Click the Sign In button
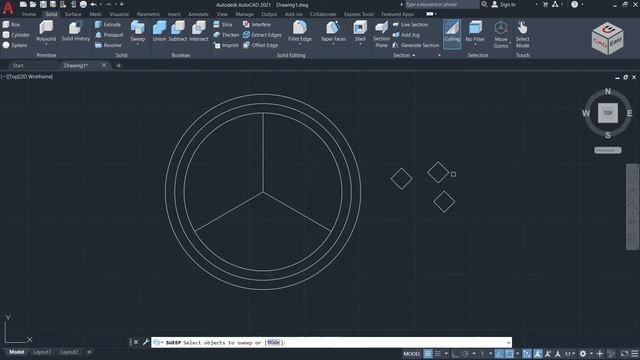640x360 pixels. click(x=504, y=4)
